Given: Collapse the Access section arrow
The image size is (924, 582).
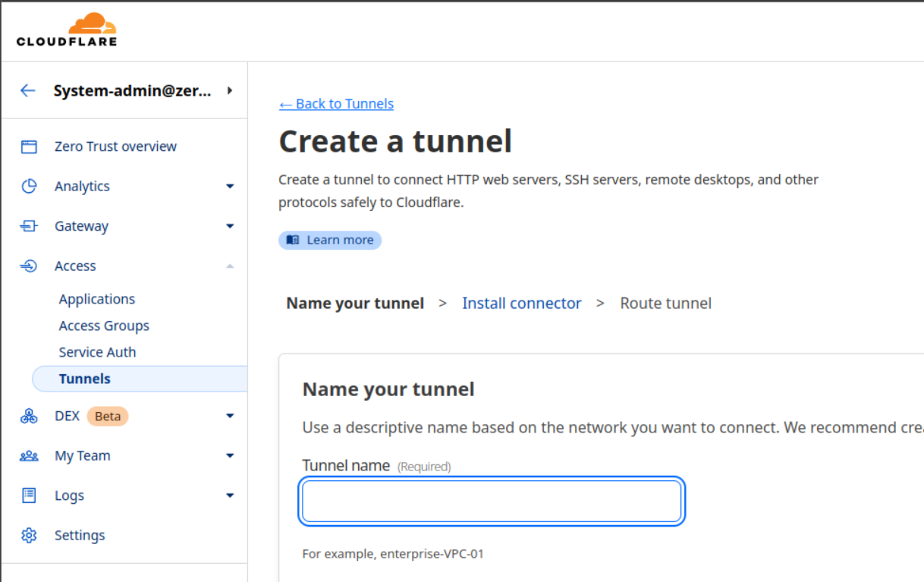Looking at the screenshot, I should coord(230,266).
